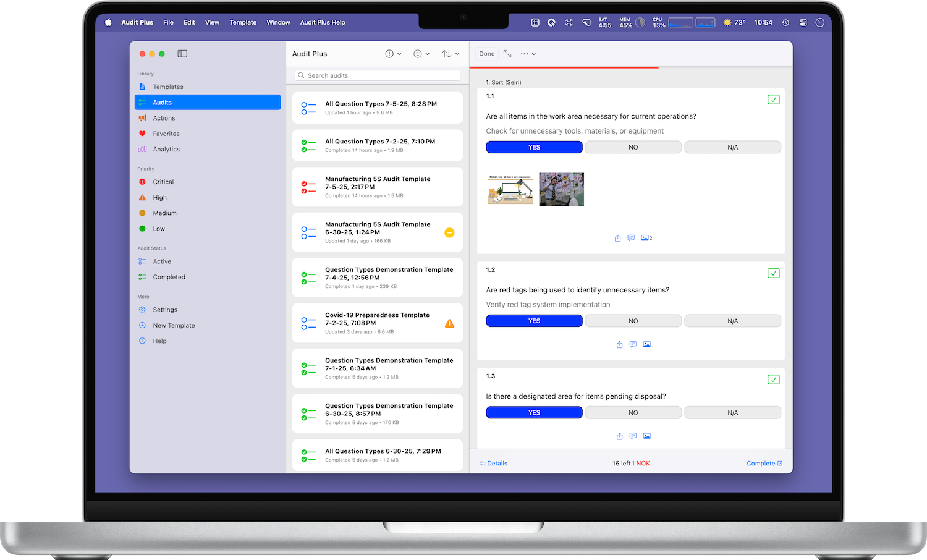927x560 pixels.
Task: Open the sort order dropdown in the audit list
Action: click(x=451, y=54)
